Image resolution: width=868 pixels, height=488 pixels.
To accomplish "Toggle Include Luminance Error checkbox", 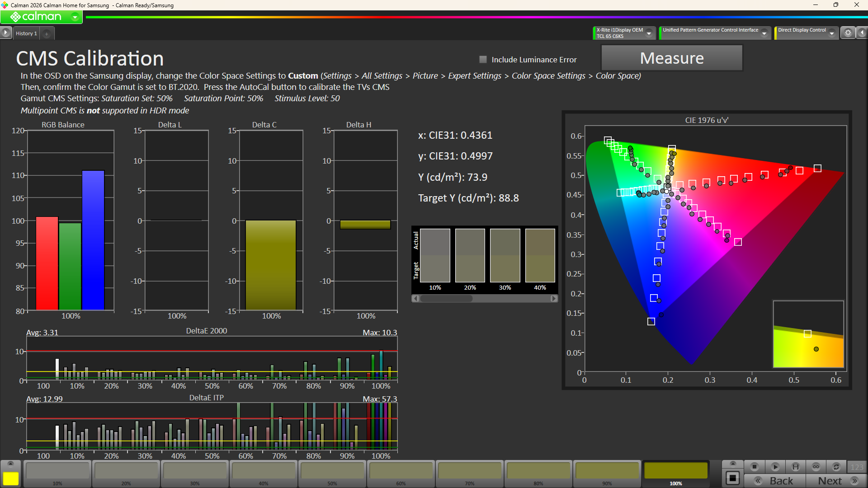I will pos(483,60).
